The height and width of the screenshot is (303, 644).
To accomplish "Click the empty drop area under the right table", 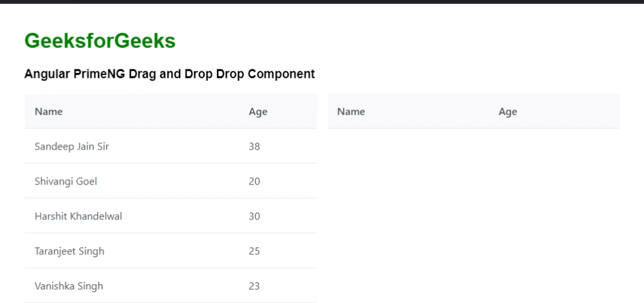I will coord(473,207).
